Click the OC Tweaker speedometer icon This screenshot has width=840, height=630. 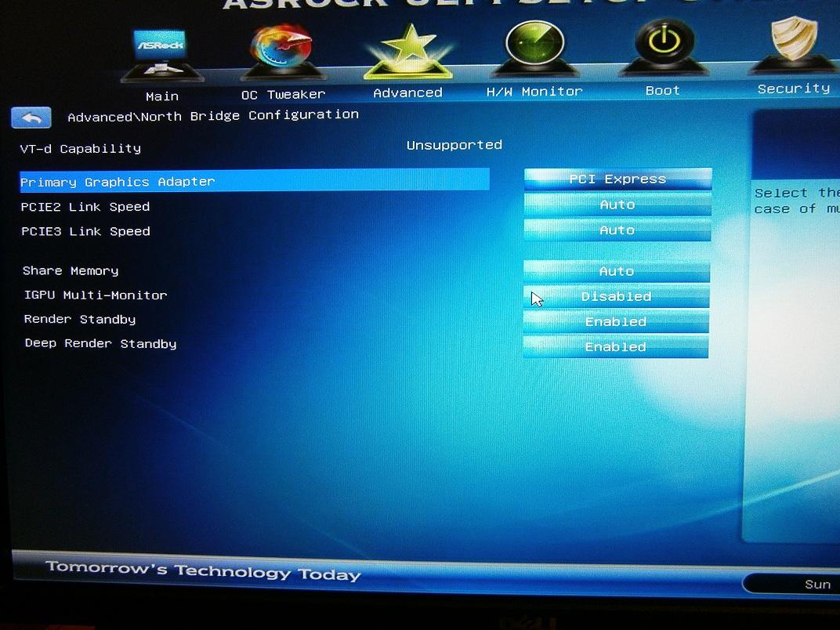point(282,52)
